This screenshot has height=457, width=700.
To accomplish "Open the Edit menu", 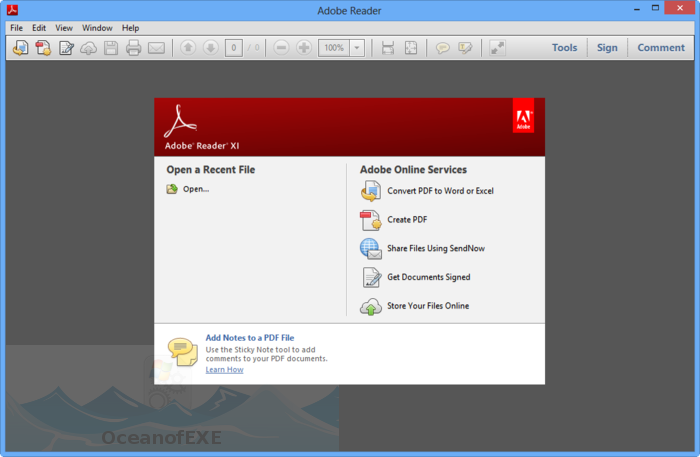I will (39, 28).
